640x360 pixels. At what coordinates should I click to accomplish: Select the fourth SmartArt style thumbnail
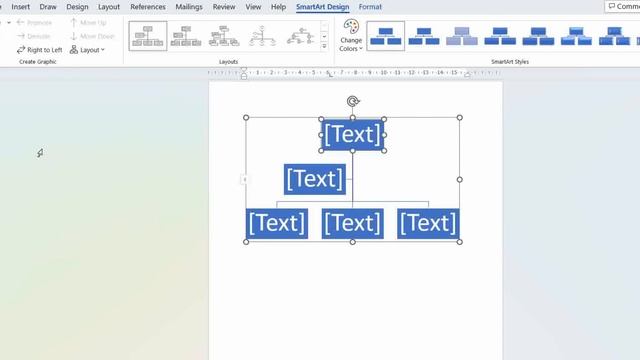[x=500, y=36]
